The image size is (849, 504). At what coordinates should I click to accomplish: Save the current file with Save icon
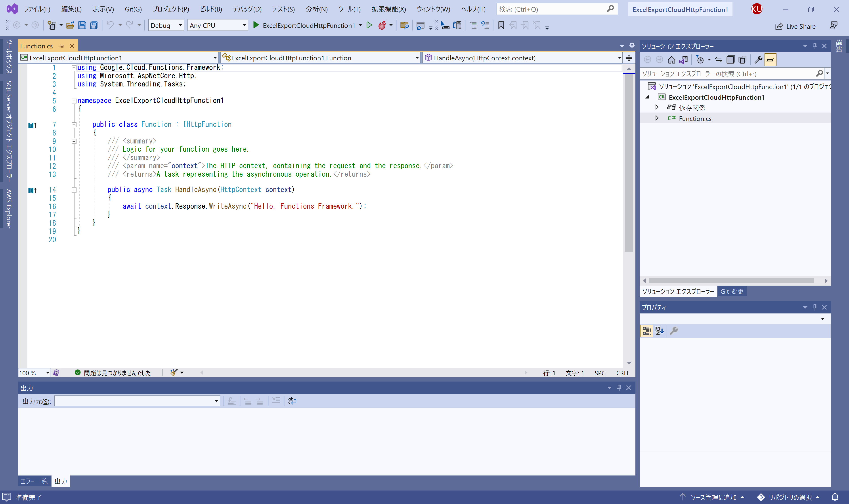click(82, 25)
